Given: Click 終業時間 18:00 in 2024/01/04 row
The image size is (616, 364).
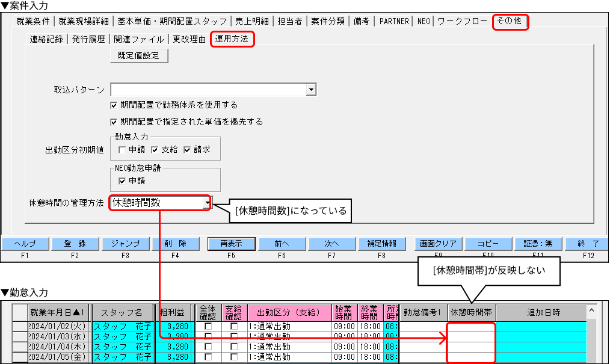Looking at the screenshot, I should [371, 347].
